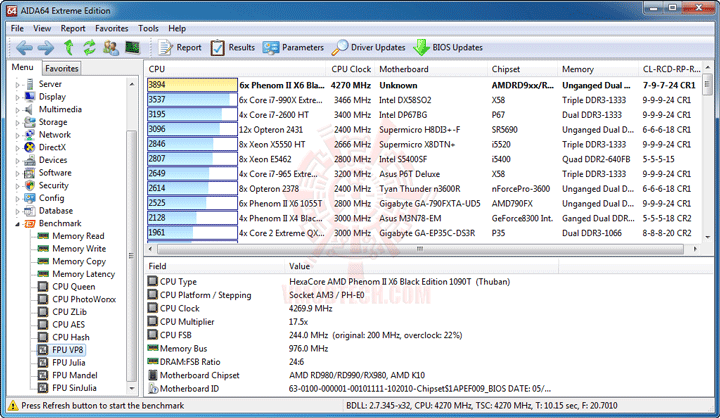Click the Field column header
This screenshot has height=418, width=720.
tap(214, 266)
